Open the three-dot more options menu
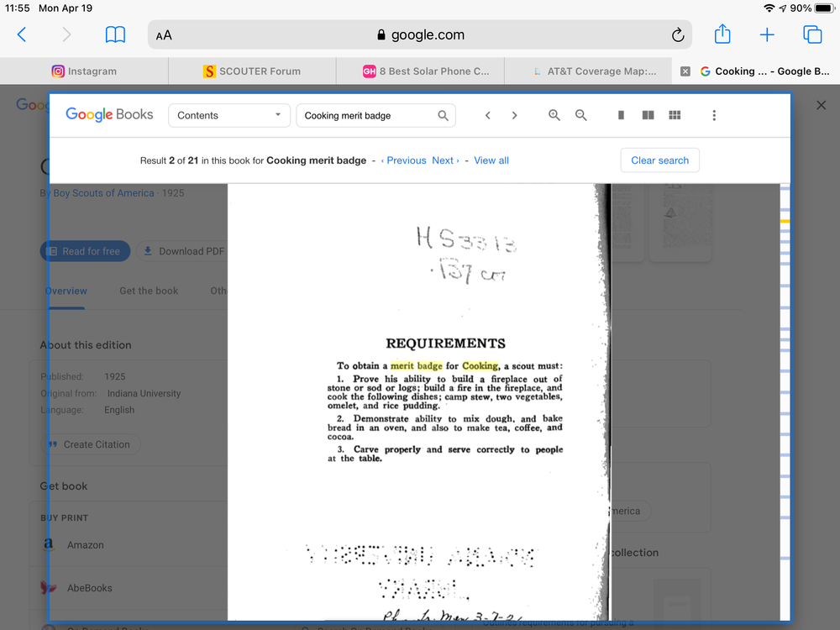The width and height of the screenshot is (840, 630). (x=713, y=115)
